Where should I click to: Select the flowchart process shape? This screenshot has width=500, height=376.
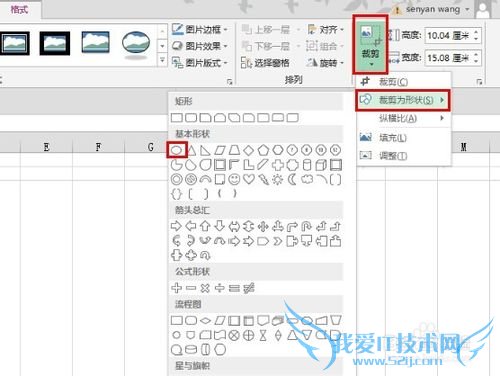(x=177, y=321)
